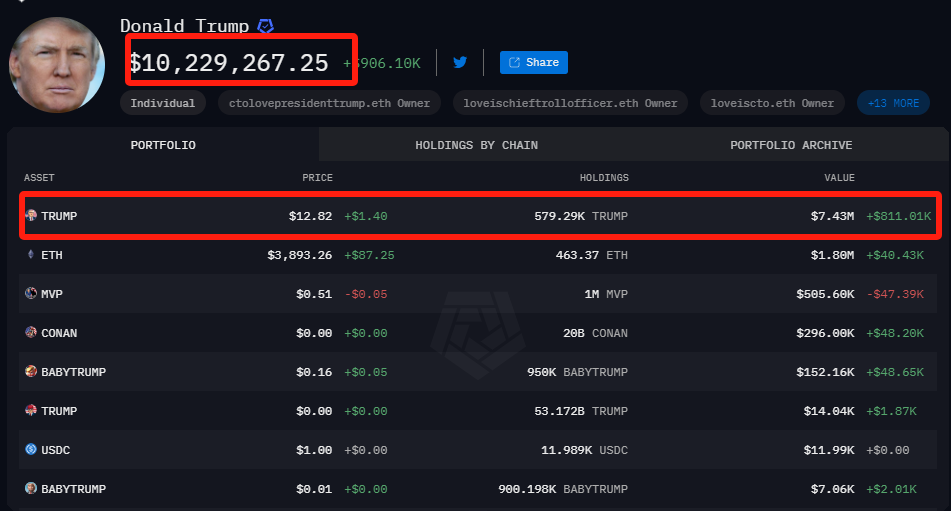Open loveischieftrollofficer.eth Owner tag
This screenshot has width=951, height=511.
pyautogui.click(x=570, y=103)
